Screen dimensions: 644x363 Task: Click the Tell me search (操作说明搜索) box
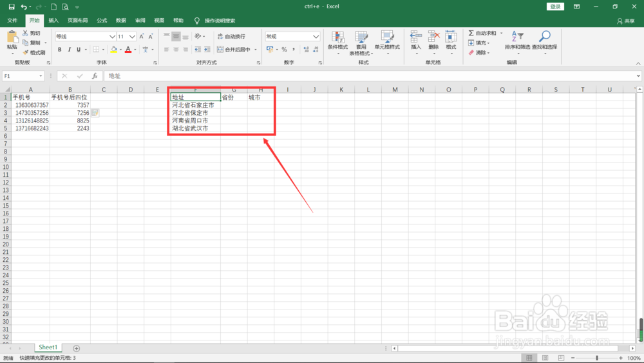click(x=215, y=21)
